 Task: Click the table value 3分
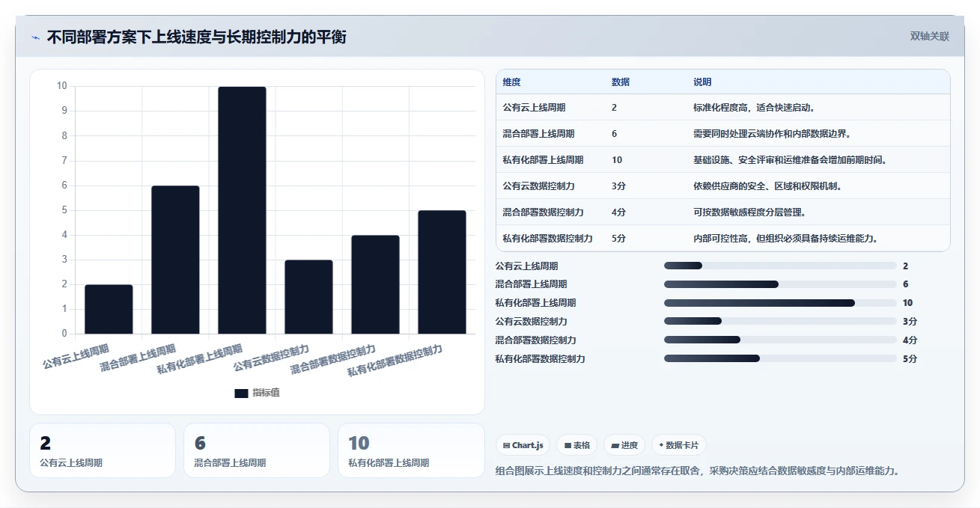click(x=618, y=186)
